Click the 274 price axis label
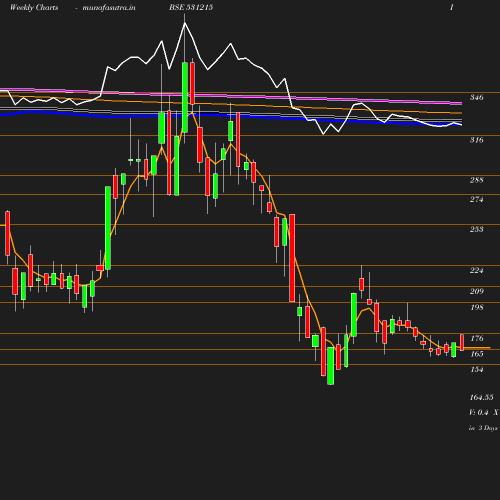 click(477, 199)
